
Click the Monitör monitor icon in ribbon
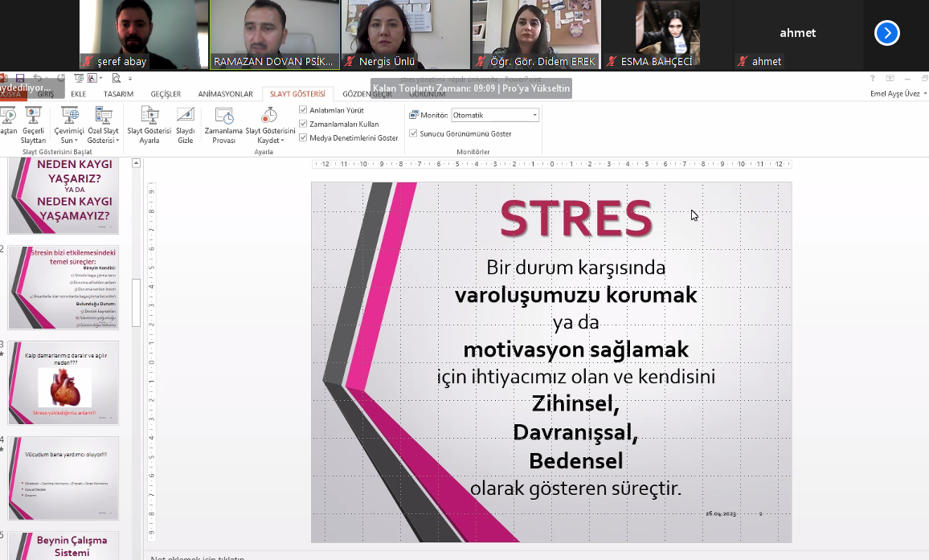point(414,115)
